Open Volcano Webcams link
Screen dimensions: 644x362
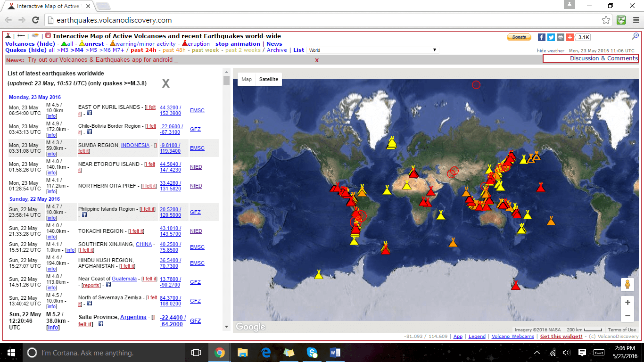pos(513,337)
